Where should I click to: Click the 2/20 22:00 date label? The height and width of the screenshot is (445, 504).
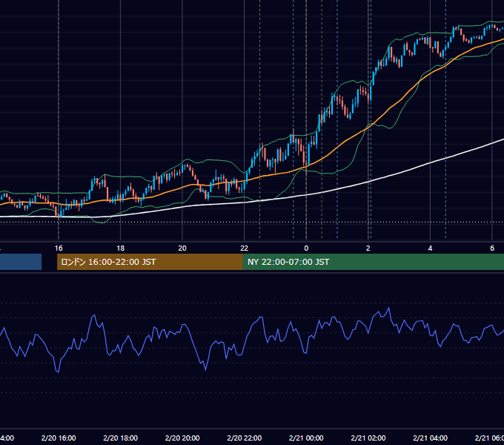(245, 438)
